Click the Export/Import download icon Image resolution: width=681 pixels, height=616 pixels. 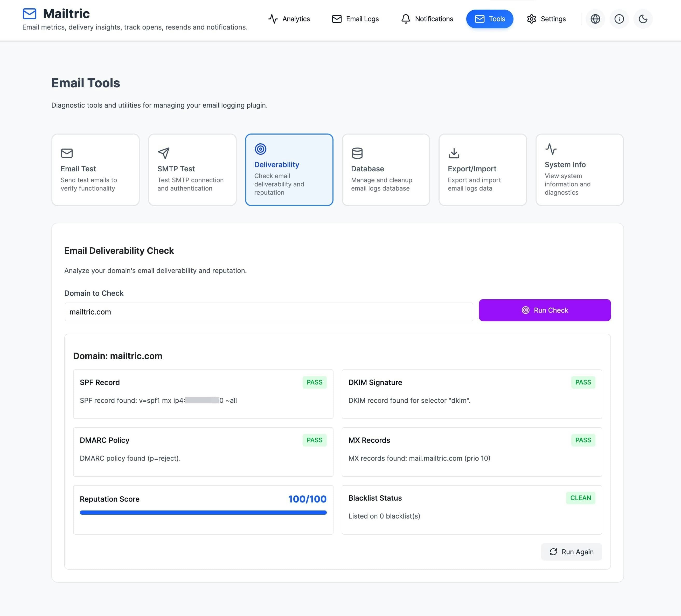(x=454, y=153)
